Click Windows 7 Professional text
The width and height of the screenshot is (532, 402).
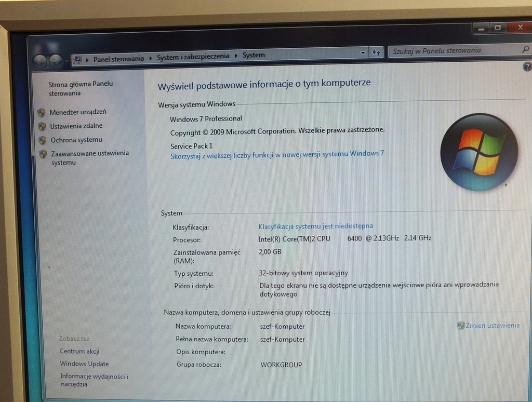tap(206, 119)
